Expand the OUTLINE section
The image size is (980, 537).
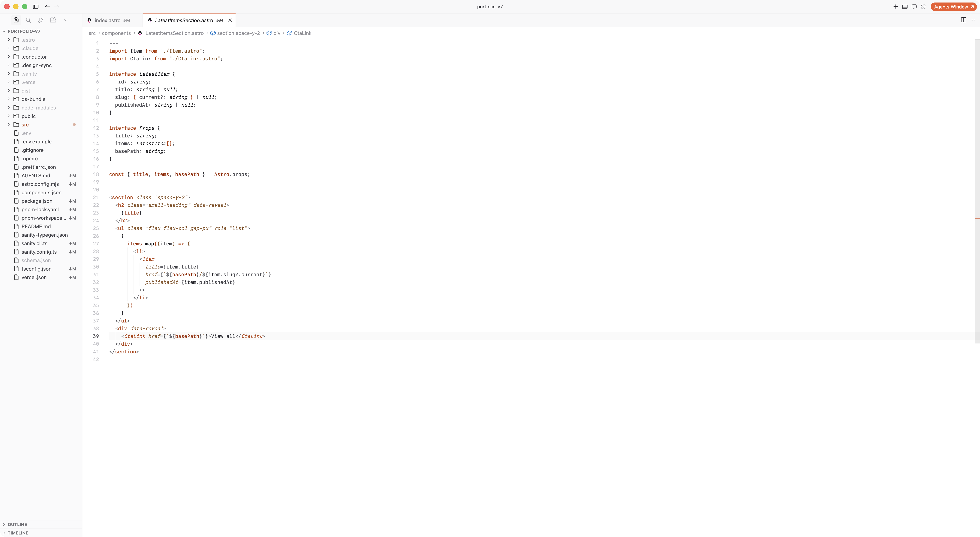[41, 524]
